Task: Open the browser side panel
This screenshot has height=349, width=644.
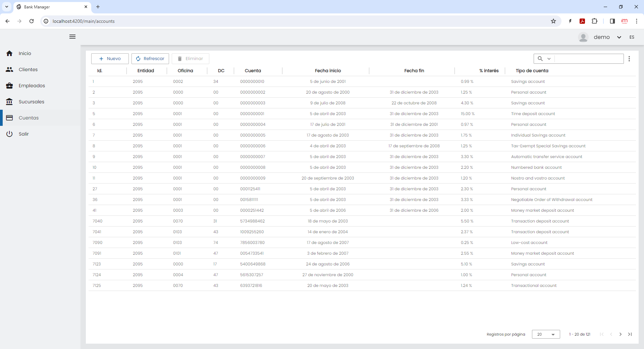Action: click(612, 21)
